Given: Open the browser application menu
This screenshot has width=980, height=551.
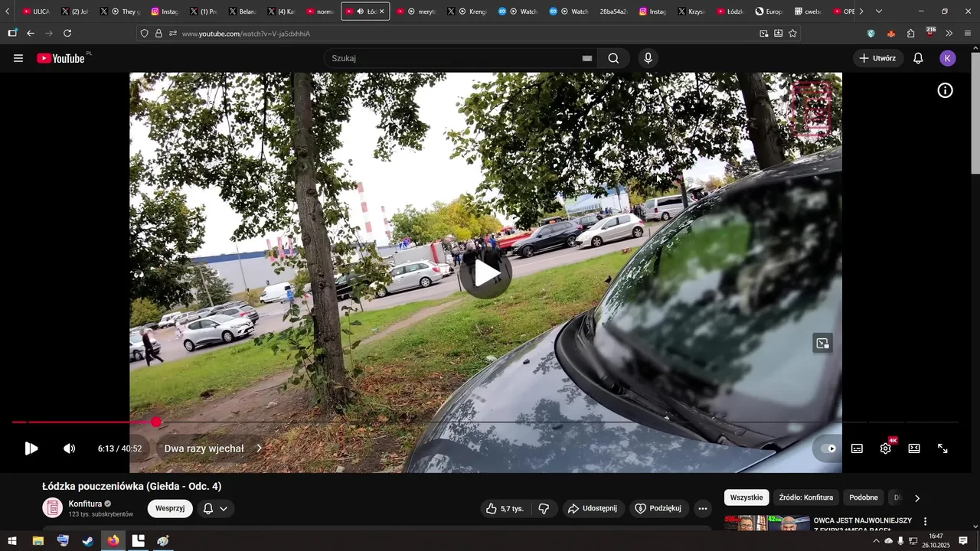Looking at the screenshot, I should click(968, 34).
